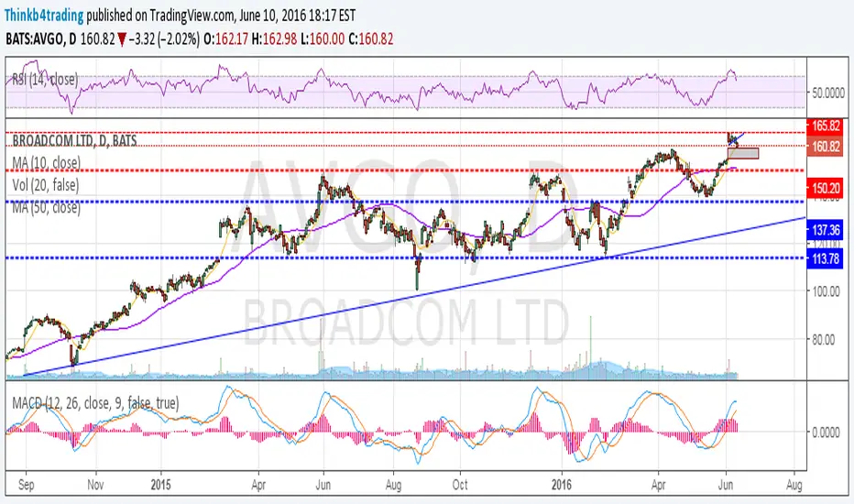Screen dimensions: 854x504
Task: Click the H:162.98 high value
Action: point(275,38)
